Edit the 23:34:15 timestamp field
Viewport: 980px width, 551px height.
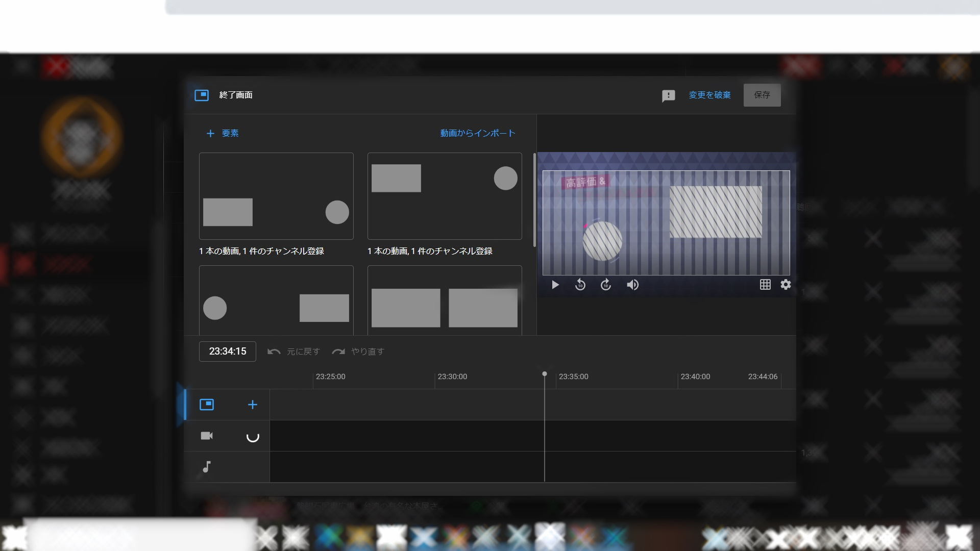[x=227, y=351]
